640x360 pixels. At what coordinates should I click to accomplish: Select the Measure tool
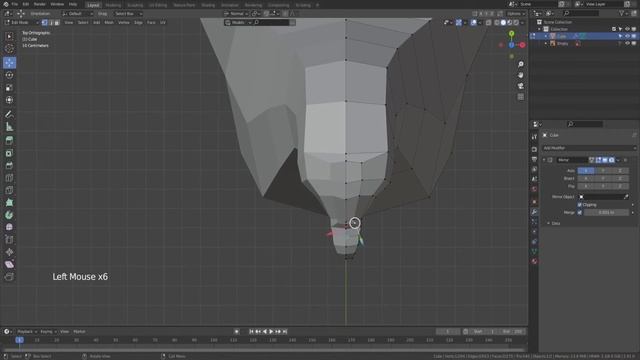click(9, 127)
